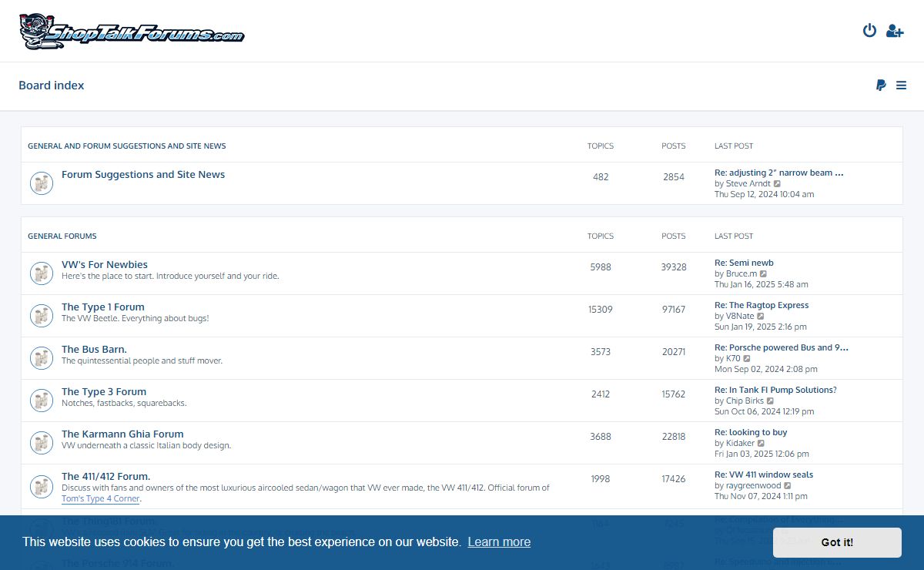Click forum icon beside The Bus Barn

[42, 358]
